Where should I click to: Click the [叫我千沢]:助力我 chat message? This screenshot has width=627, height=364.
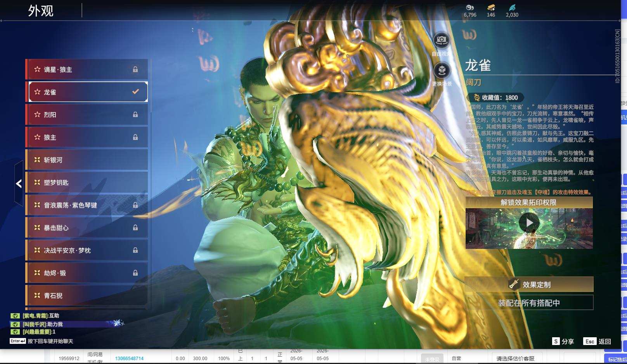pos(43,324)
